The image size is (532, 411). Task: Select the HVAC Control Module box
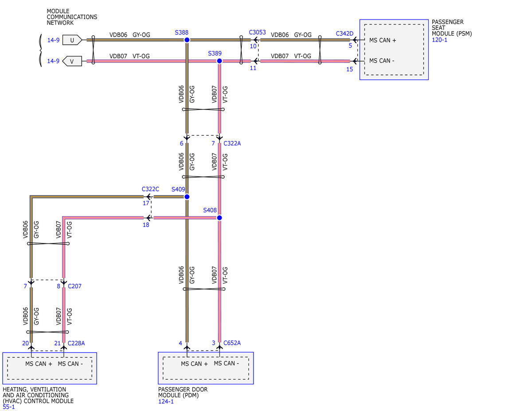tap(50, 368)
